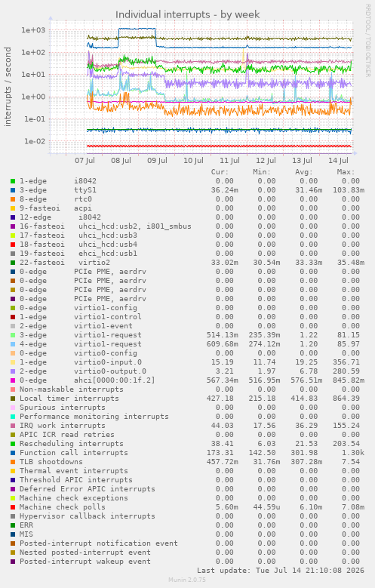Click the "1.30k" max value for Function call
This screenshot has height=588, width=375.
point(353,453)
